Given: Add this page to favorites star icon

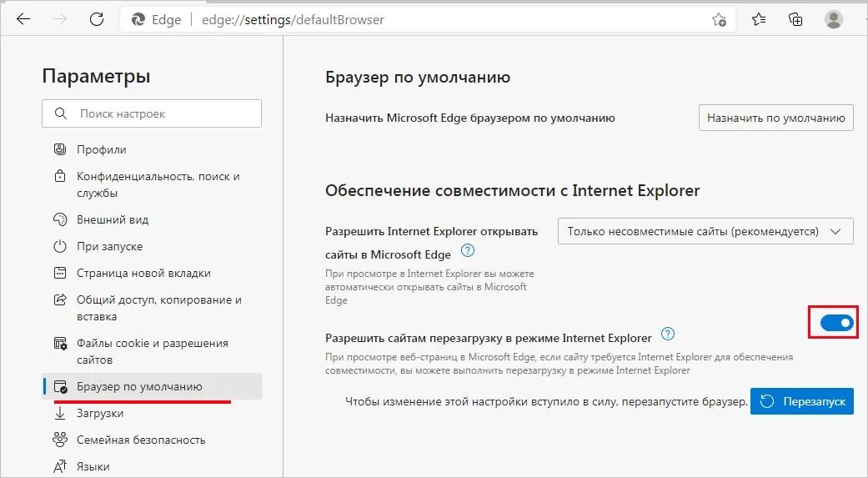Looking at the screenshot, I should 719,20.
